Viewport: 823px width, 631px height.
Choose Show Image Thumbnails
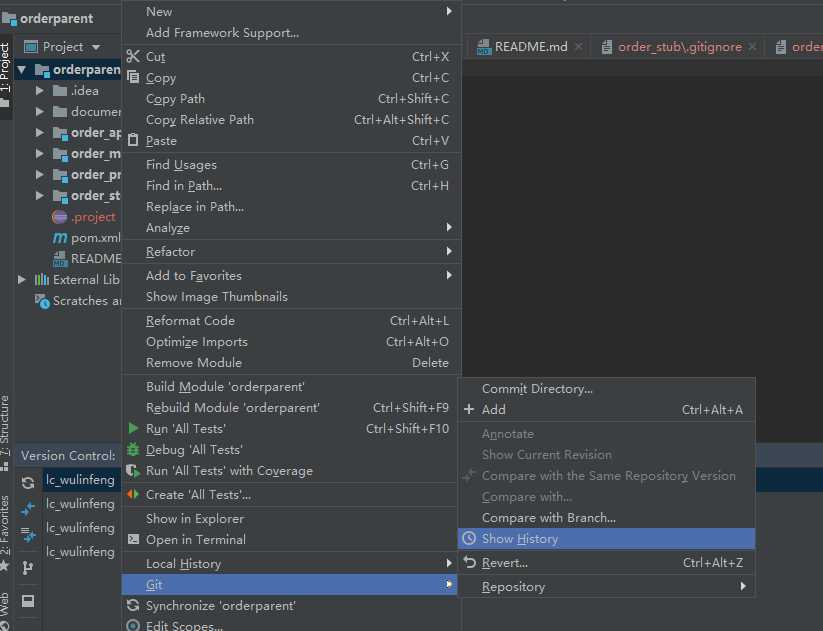coord(291,297)
